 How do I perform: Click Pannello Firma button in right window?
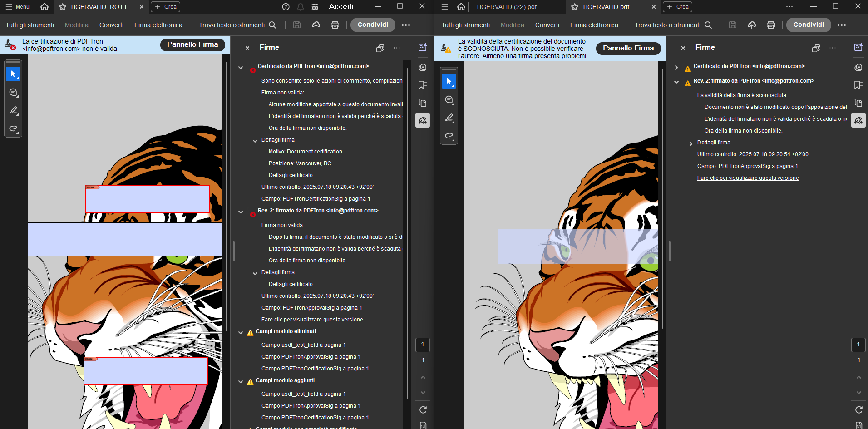628,48
